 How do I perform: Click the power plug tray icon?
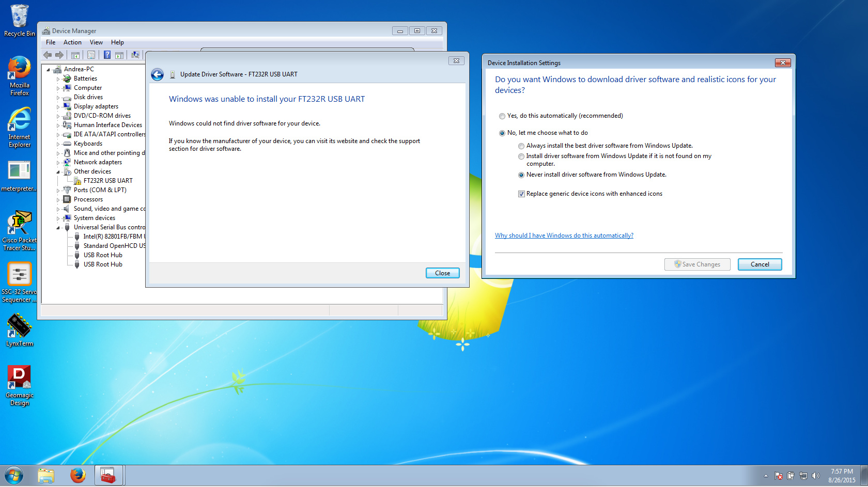[x=791, y=476]
